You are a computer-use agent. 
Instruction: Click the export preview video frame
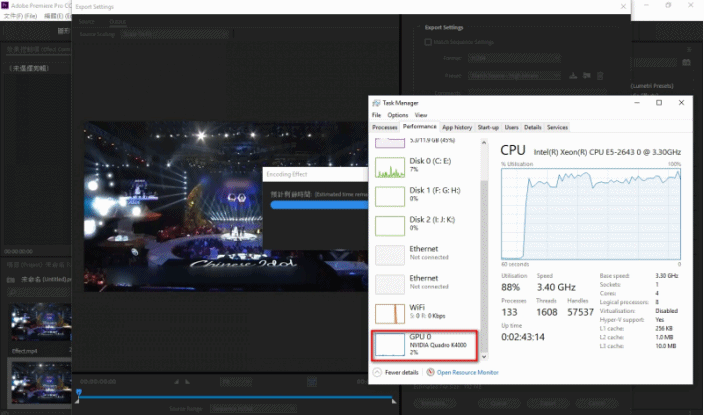[226, 206]
